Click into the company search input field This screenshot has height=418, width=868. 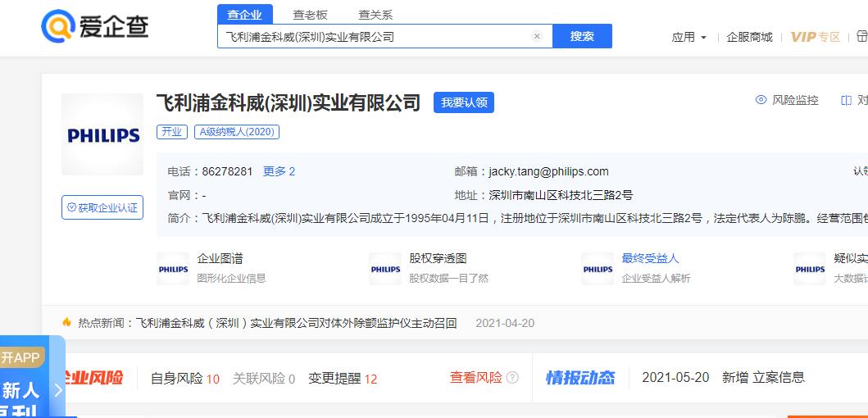point(373,37)
